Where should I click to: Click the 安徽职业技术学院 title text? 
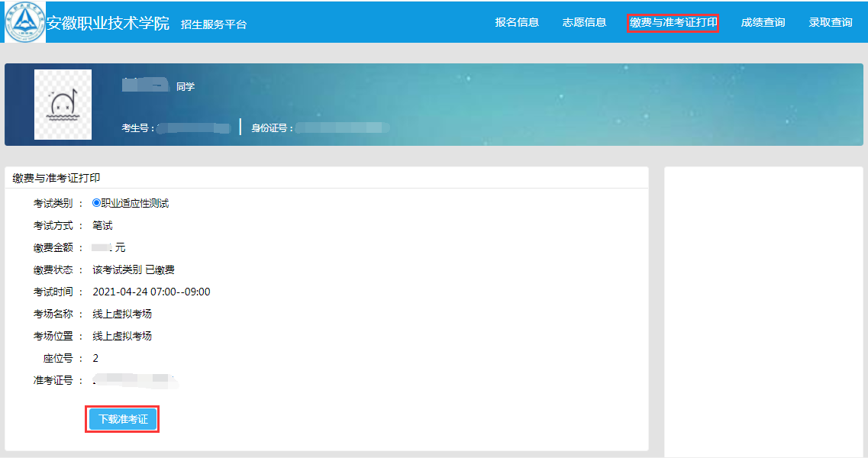[x=108, y=23]
